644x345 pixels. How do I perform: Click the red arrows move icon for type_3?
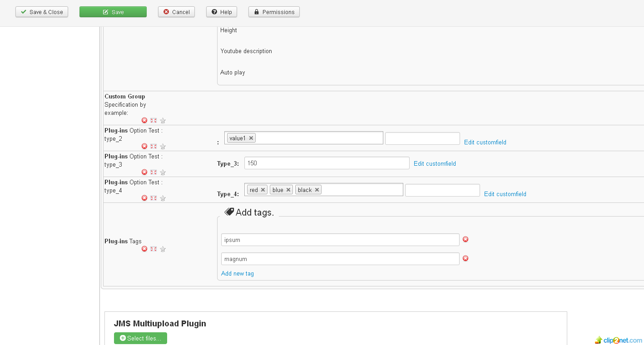[x=154, y=172]
